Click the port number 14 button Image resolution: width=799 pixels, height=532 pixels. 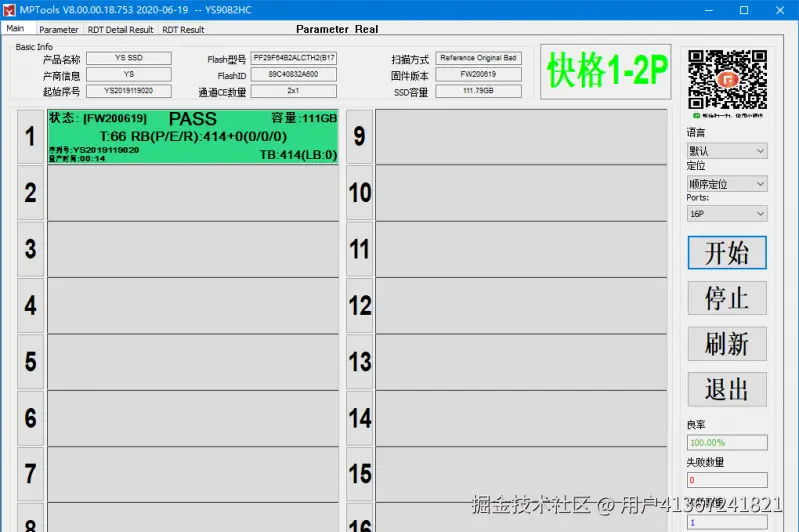click(x=360, y=418)
